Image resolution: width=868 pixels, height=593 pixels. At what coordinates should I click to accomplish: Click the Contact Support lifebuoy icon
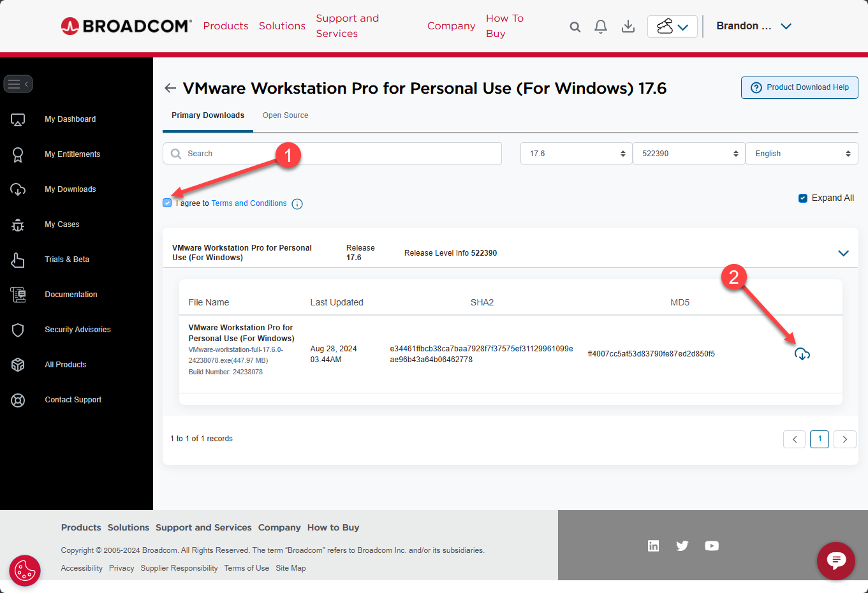pyautogui.click(x=18, y=400)
